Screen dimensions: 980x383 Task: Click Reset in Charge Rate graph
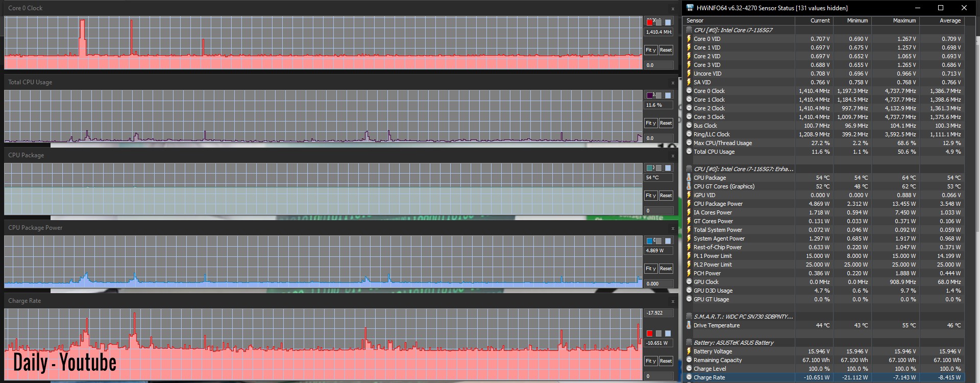[666, 361]
